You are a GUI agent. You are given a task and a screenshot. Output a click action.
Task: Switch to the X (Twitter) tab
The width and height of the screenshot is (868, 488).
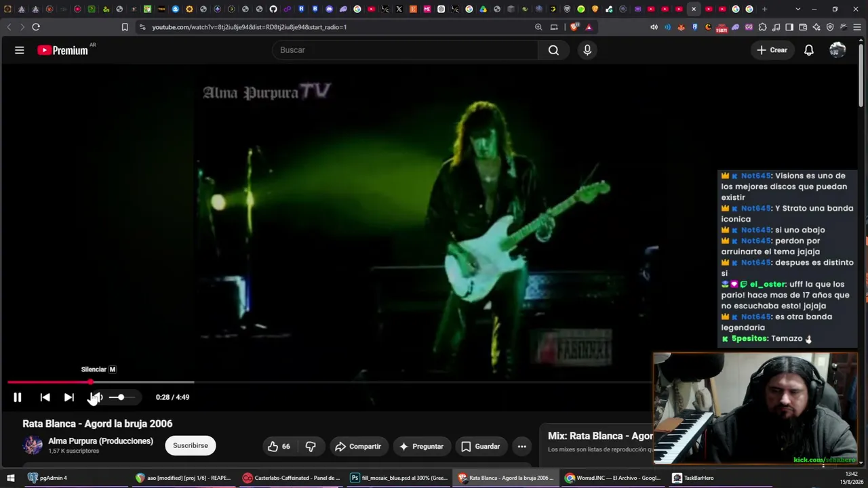(399, 9)
